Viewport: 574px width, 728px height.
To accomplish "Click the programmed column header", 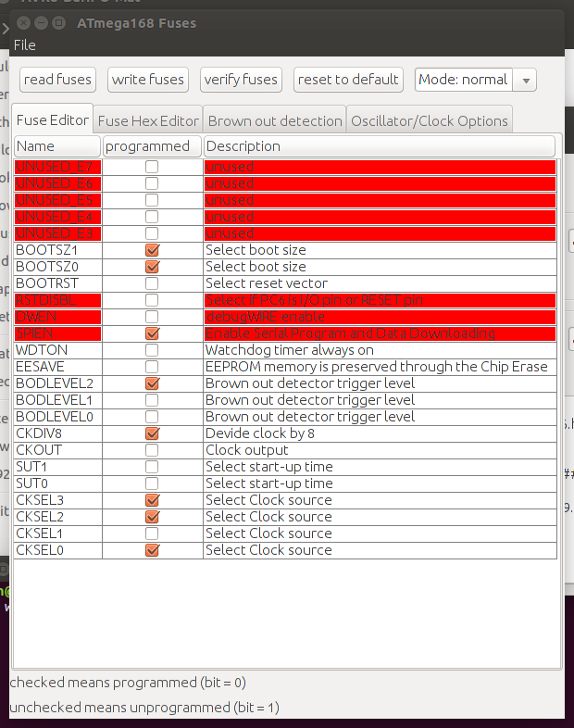I will 152,146.
